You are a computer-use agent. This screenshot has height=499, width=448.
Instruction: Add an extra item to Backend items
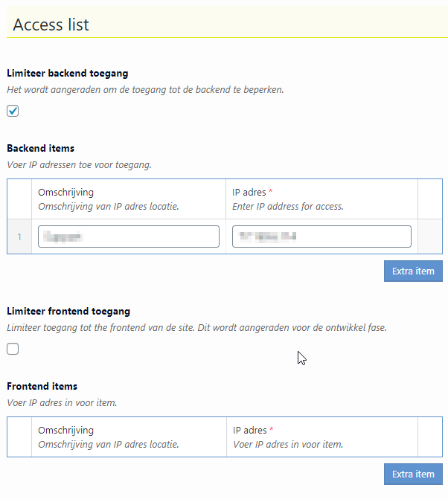point(413,271)
